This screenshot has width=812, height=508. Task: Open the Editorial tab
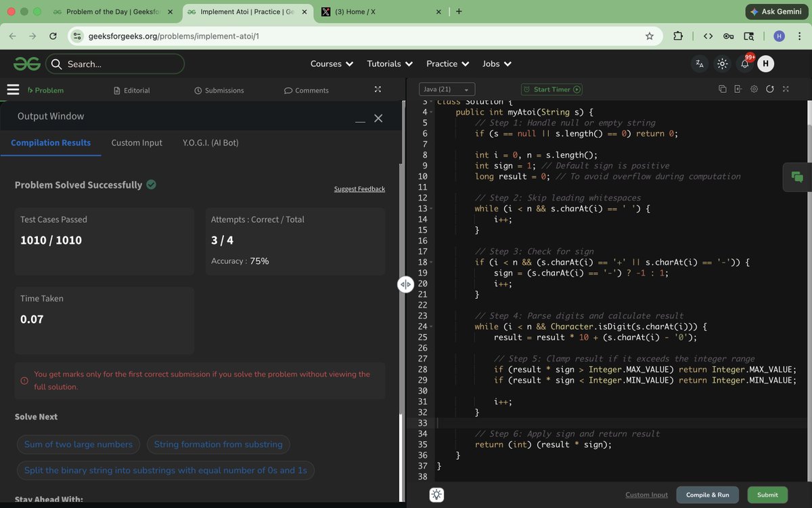(x=132, y=90)
